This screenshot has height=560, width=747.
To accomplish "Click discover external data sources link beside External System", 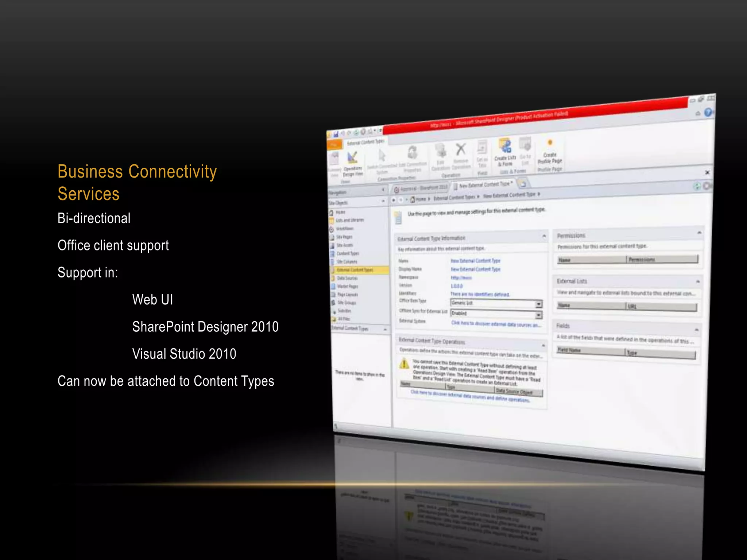I will pyautogui.click(x=496, y=324).
